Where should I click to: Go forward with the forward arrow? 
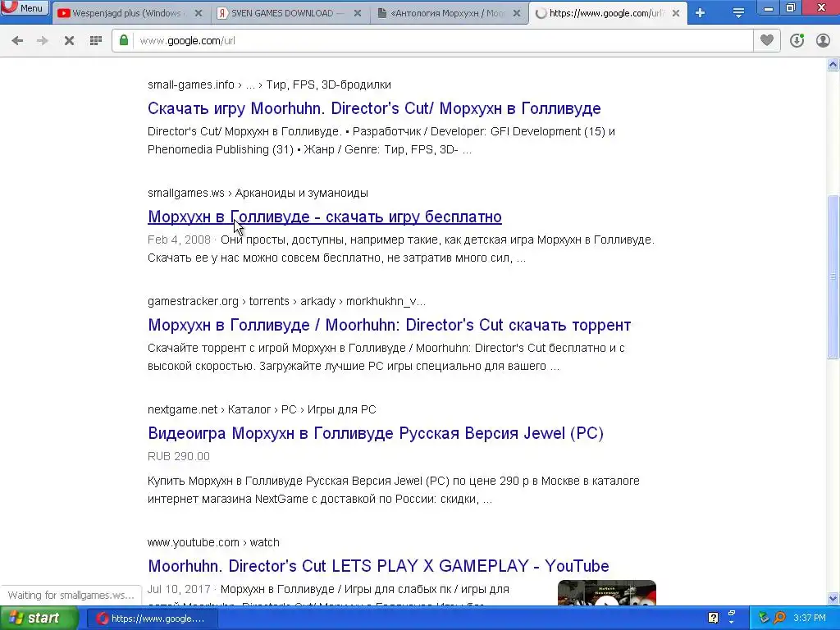[x=43, y=41]
